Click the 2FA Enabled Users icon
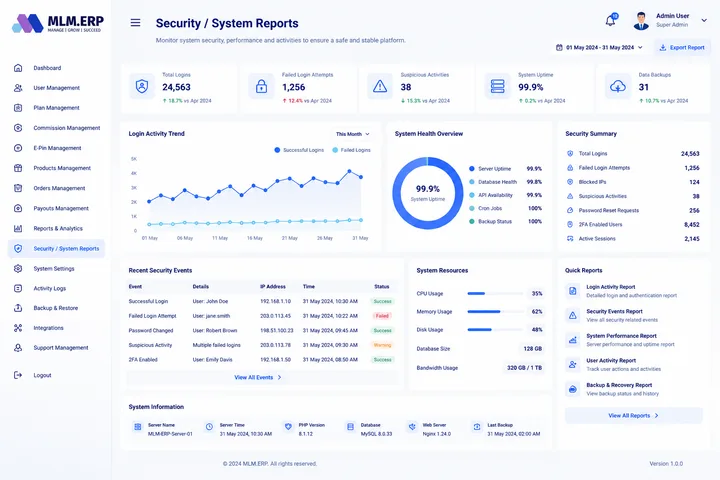The height and width of the screenshot is (480, 720). tap(570, 225)
